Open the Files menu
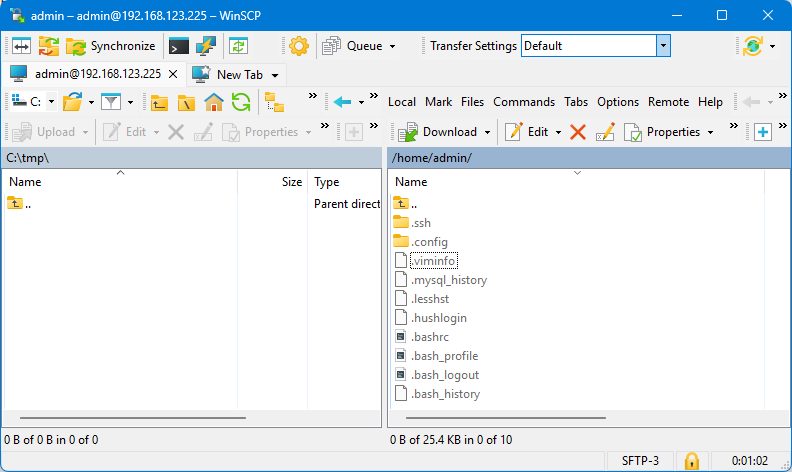792x472 pixels. [x=472, y=102]
